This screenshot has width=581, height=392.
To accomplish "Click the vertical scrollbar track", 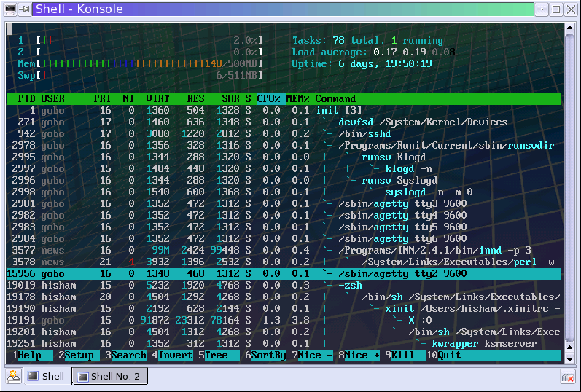I will (x=569, y=185).
